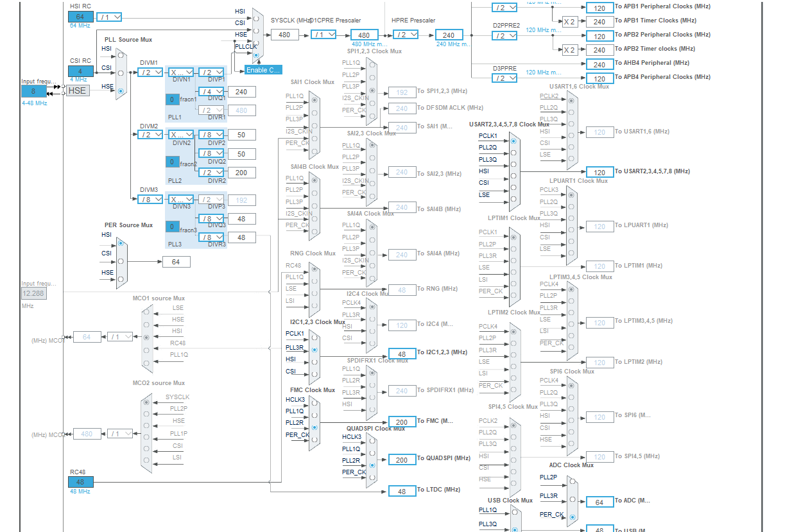Click the QUADSPI Clock Mux multiplexer
Screen dimensions: 801x532
(x=371, y=459)
